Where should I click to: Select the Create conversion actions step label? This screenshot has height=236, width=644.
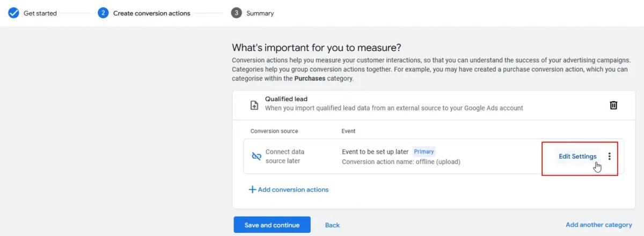(x=151, y=13)
